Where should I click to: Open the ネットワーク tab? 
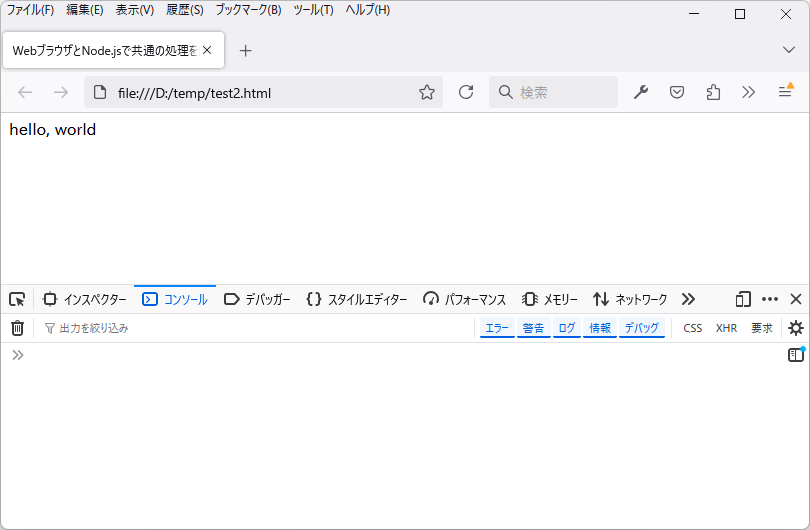click(x=630, y=299)
